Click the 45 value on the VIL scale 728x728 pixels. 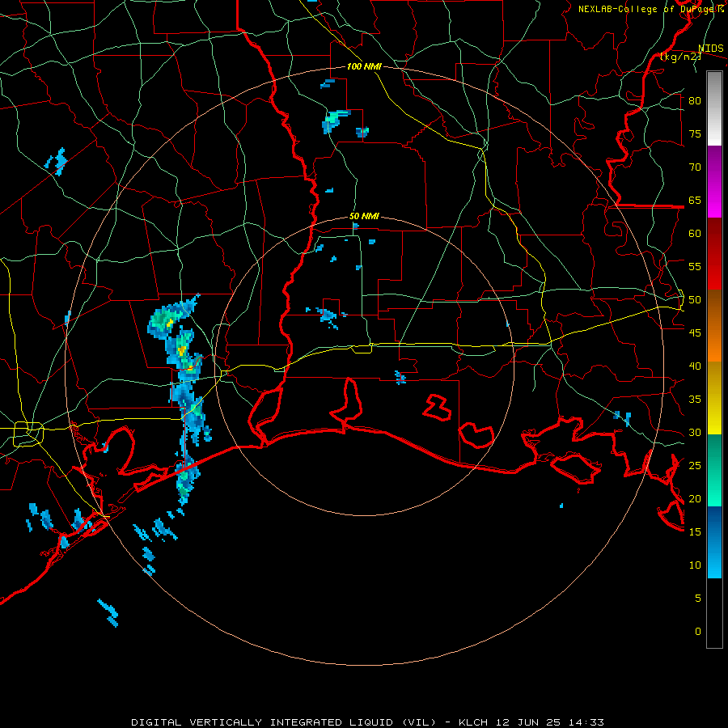(695, 333)
